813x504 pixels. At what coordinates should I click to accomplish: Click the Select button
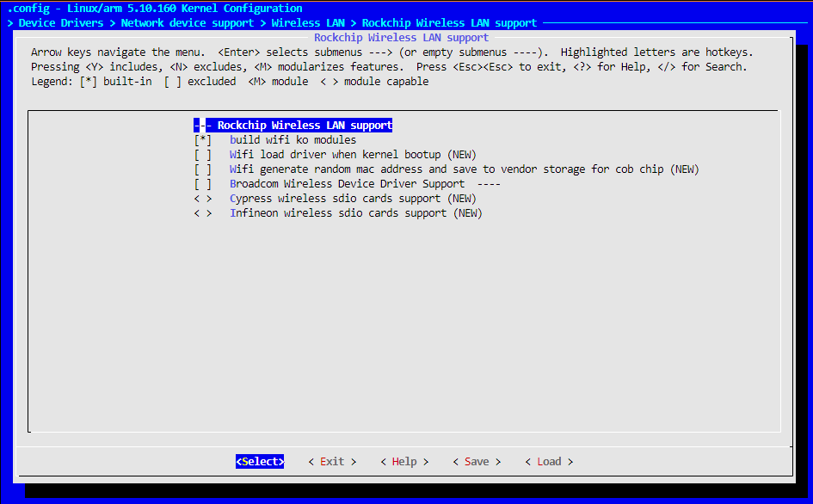pyautogui.click(x=260, y=462)
